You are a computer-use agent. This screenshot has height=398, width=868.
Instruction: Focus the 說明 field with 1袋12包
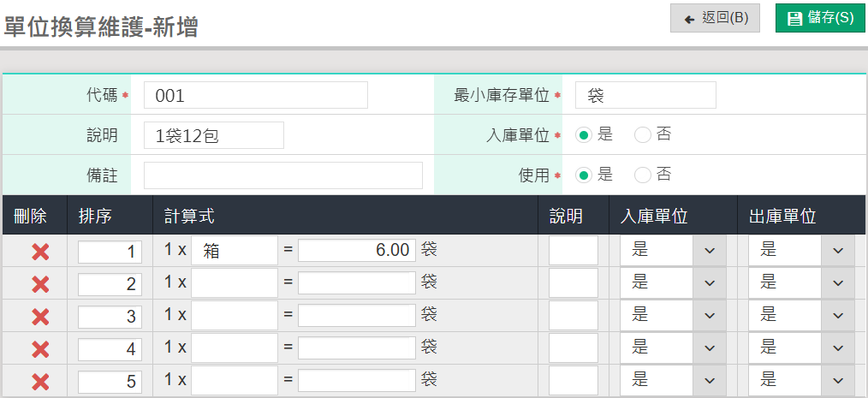[213, 135]
